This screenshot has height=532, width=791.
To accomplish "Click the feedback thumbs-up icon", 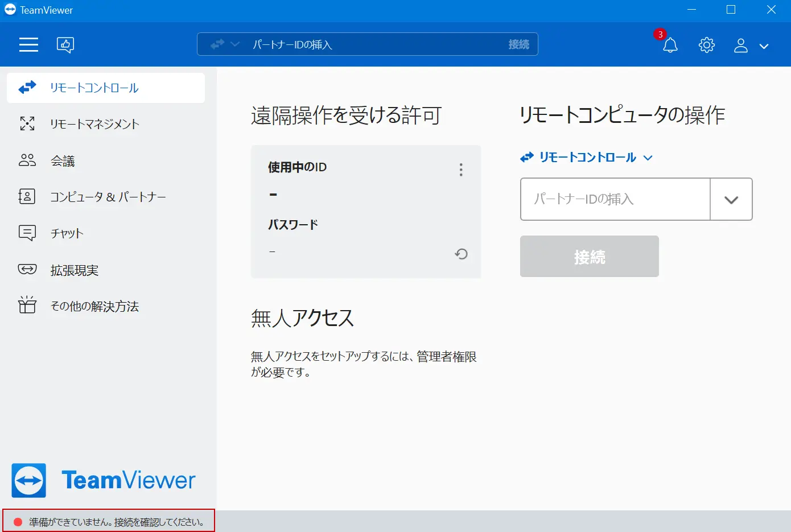I will (65, 44).
